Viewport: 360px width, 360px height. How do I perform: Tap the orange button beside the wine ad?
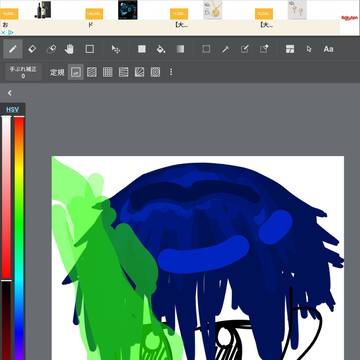click(x=9, y=14)
